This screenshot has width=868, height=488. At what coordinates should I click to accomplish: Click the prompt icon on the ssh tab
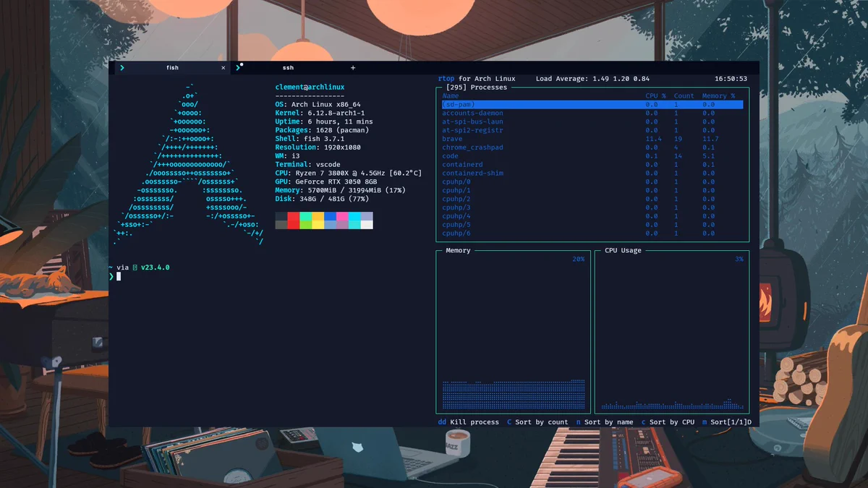pos(238,68)
